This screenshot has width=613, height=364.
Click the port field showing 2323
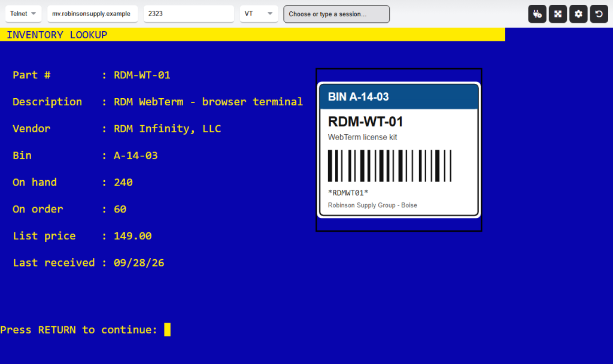pos(189,14)
